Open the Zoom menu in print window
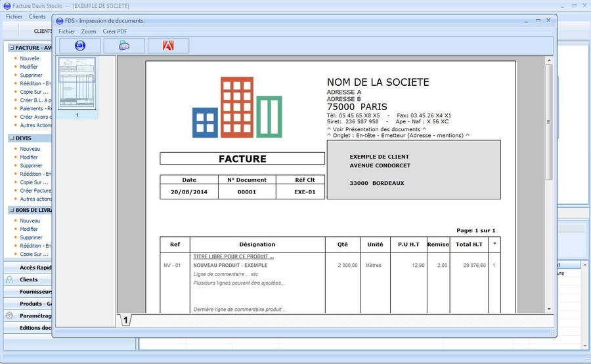Screen dimensions: 591x364 click(89, 31)
